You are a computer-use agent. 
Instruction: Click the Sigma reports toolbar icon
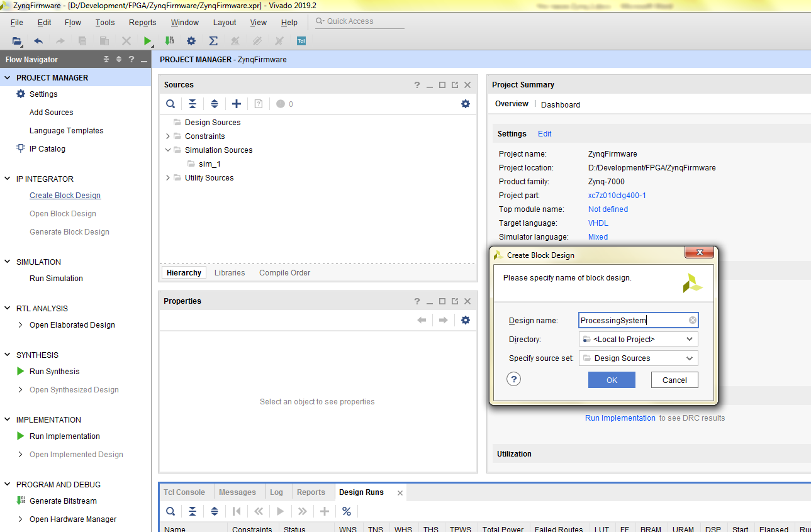pos(213,41)
